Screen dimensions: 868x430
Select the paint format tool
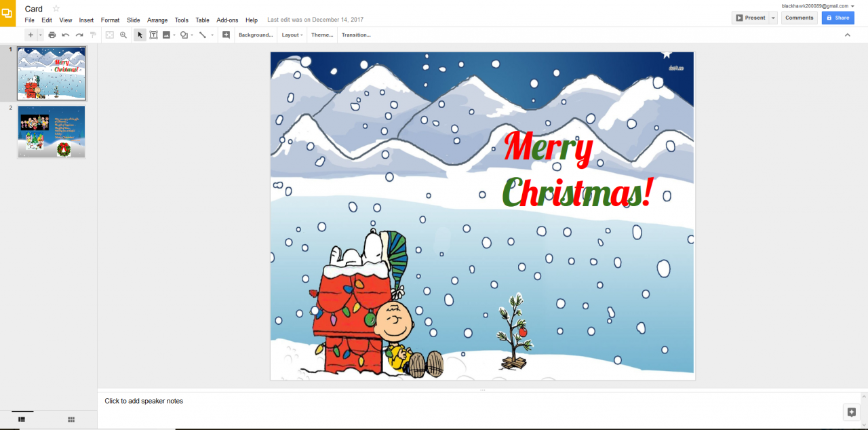pyautogui.click(x=93, y=35)
